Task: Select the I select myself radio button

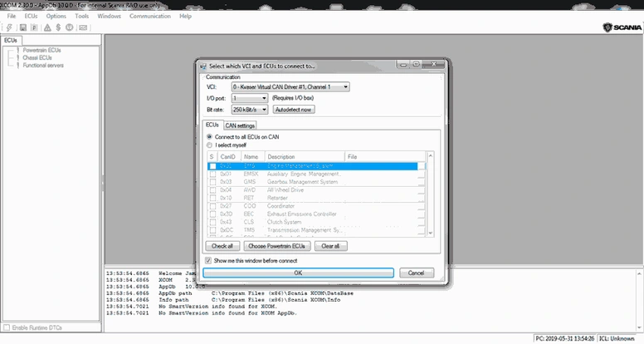Action: click(x=209, y=145)
